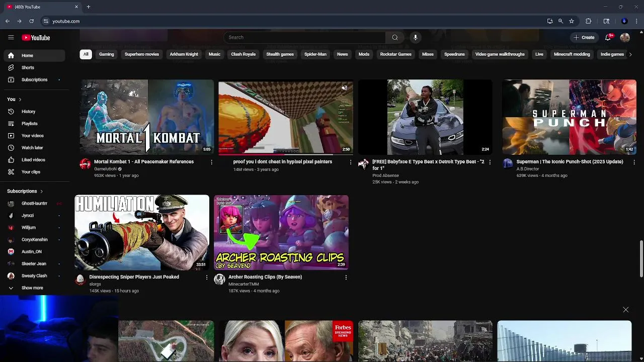The height and width of the screenshot is (362, 644).
Task: Open options for hypixel pixel painters video
Action: click(x=351, y=162)
